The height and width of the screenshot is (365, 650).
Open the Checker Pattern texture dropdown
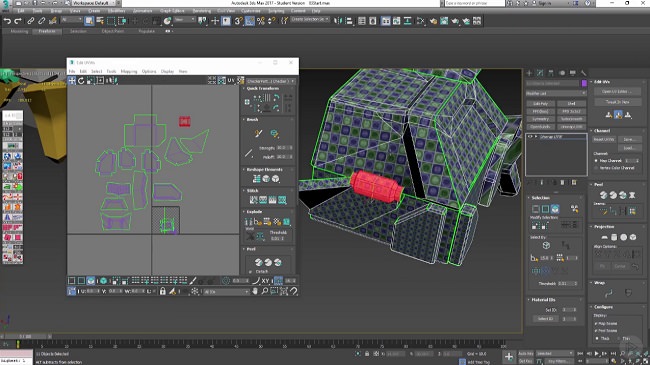271,81
